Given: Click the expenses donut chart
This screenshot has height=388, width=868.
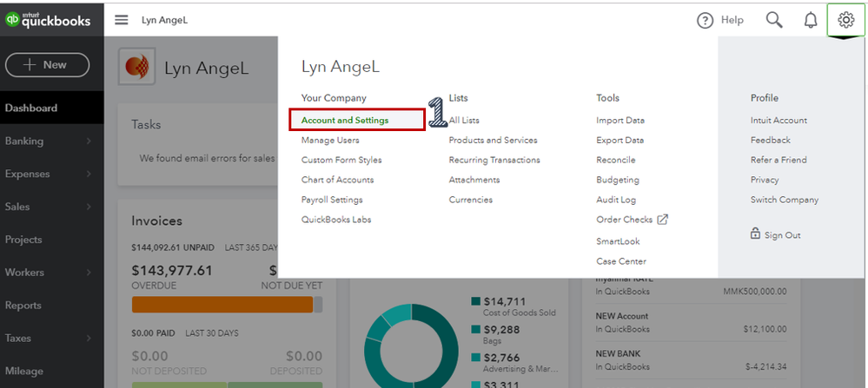Looking at the screenshot, I should [x=411, y=351].
